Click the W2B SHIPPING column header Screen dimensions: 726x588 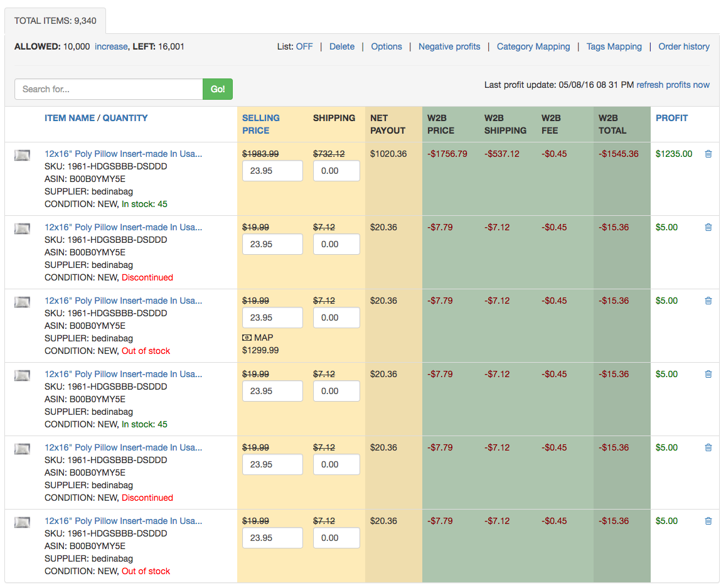[x=505, y=124]
